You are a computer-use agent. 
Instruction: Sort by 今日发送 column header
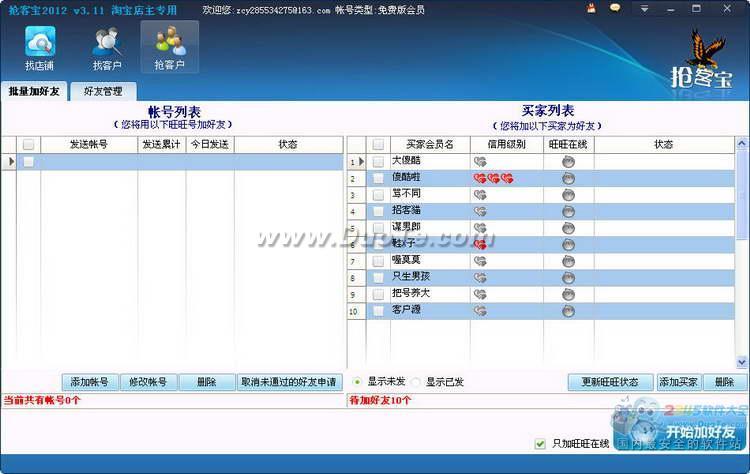point(210,144)
